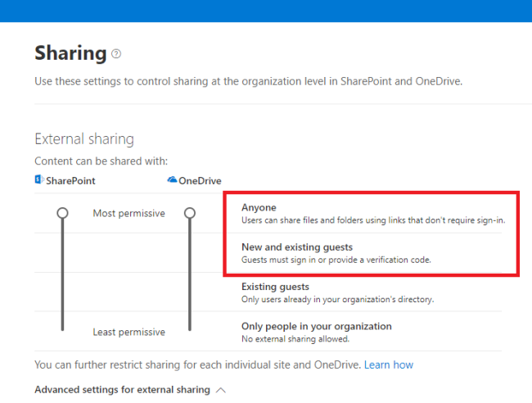Choose the Anyone sharing level
Viewport: 532px width, 403px height.
click(x=259, y=207)
